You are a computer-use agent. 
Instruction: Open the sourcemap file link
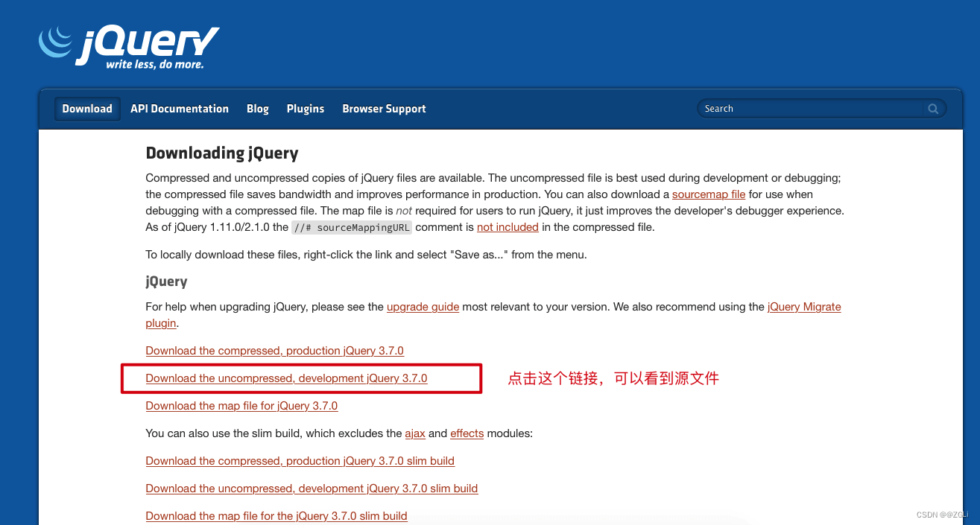tap(709, 194)
